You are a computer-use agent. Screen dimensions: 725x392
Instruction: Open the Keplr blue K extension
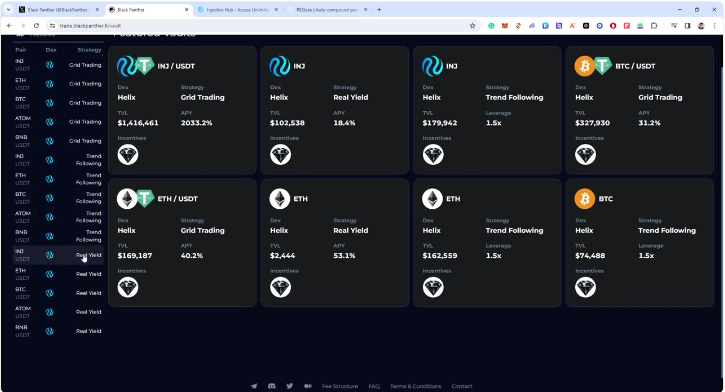click(x=546, y=26)
